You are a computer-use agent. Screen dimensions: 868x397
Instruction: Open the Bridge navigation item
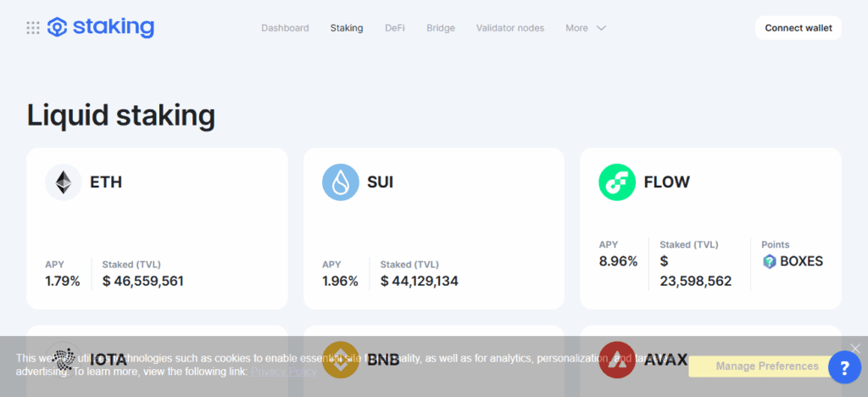click(441, 28)
